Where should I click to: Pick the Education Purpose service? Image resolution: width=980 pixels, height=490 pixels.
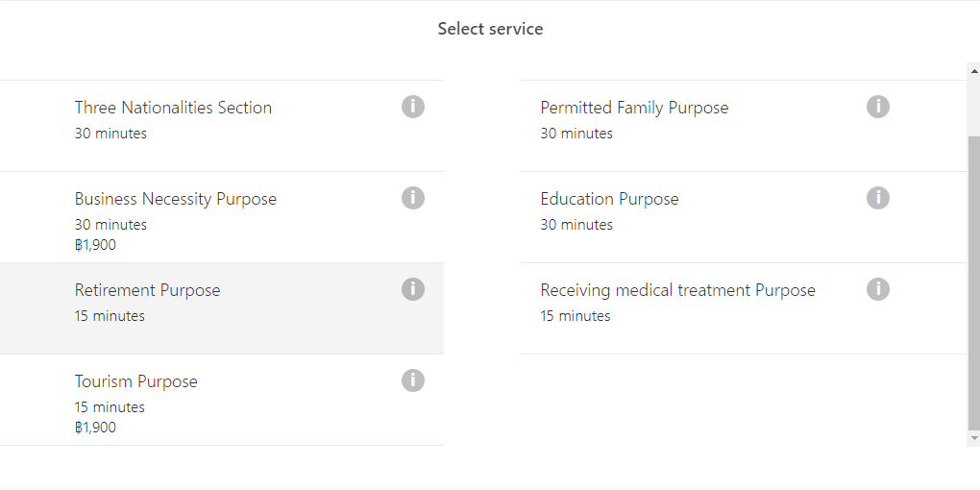[743, 217]
